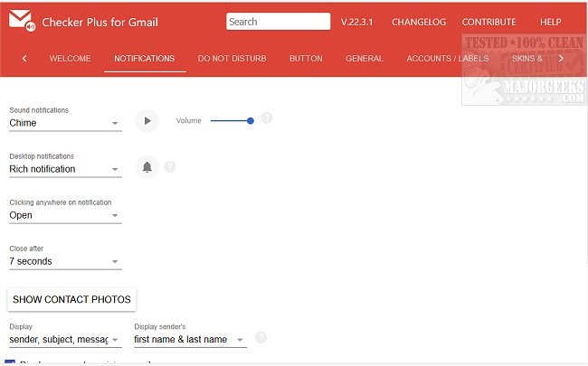Click the version V.22.3.1 label

click(356, 22)
